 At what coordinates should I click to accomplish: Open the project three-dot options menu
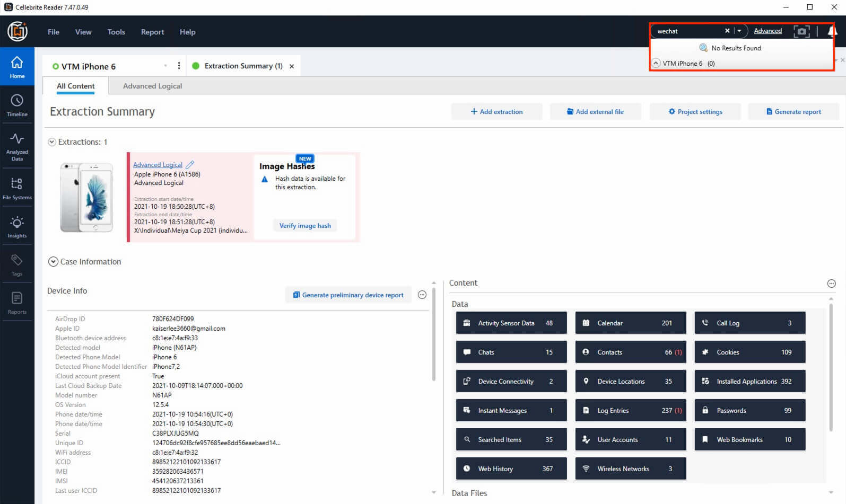tap(179, 66)
